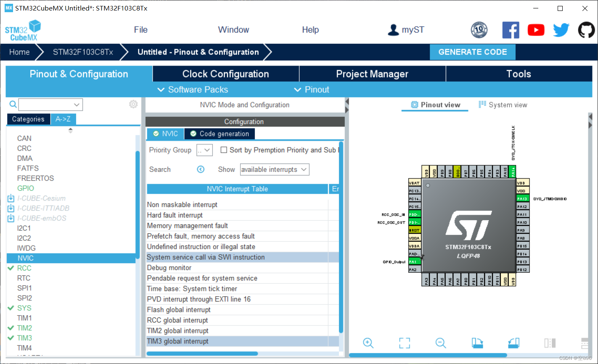Select TIM2 in the peripheral list

tap(24, 328)
